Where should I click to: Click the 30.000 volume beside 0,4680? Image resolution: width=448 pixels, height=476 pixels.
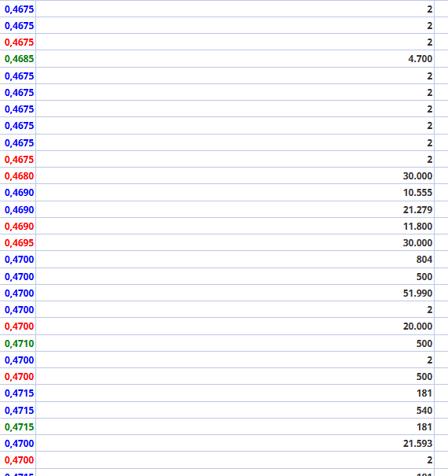[235, 175]
